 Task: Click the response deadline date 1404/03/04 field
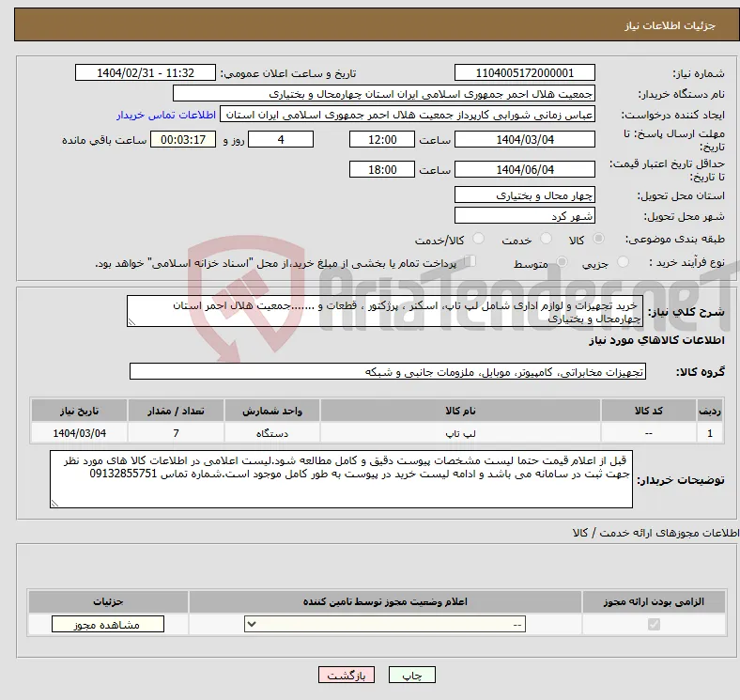[524, 140]
